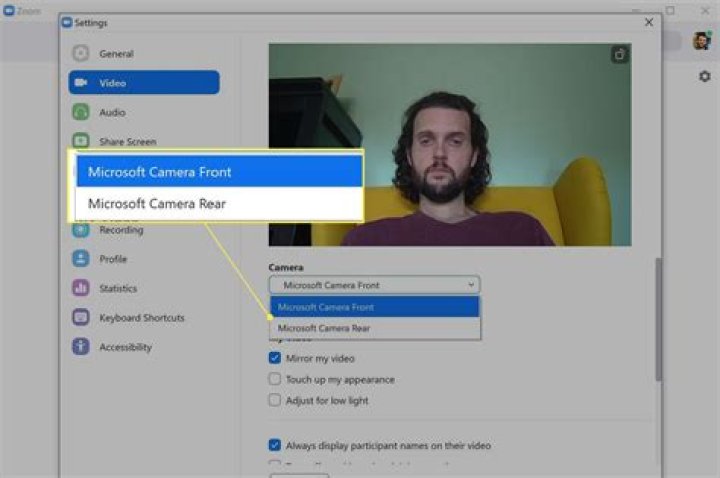Click the green Audio headphones icon

tap(81, 112)
